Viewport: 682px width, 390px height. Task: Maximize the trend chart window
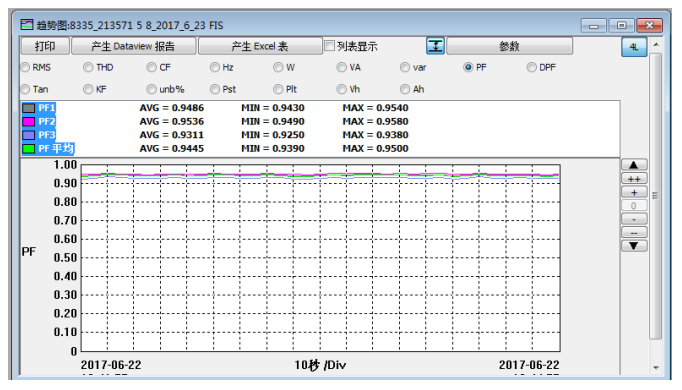[x=621, y=26]
